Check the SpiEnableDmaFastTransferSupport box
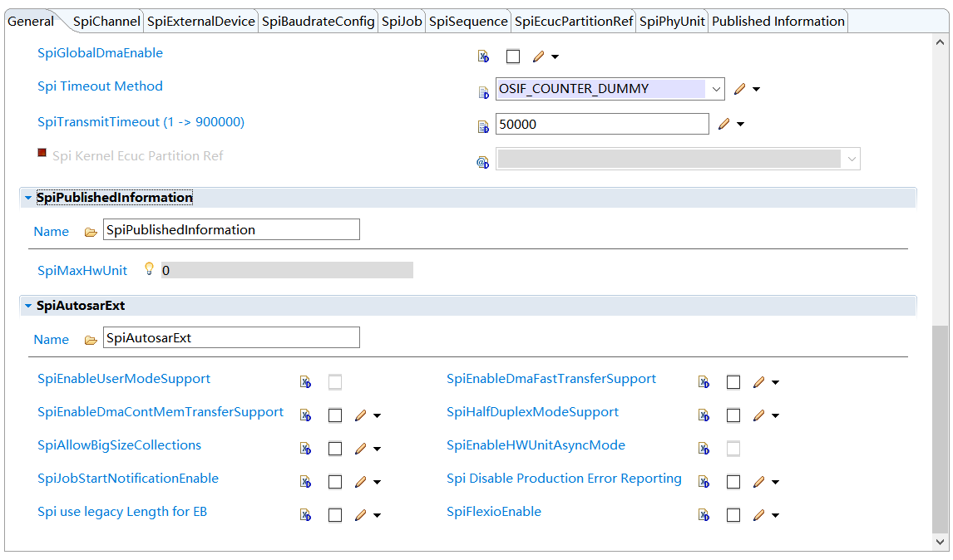The image size is (953, 560). (733, 382)
